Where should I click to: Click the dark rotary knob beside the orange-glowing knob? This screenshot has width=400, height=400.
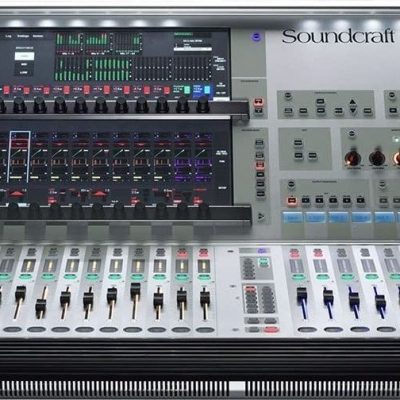377,157
